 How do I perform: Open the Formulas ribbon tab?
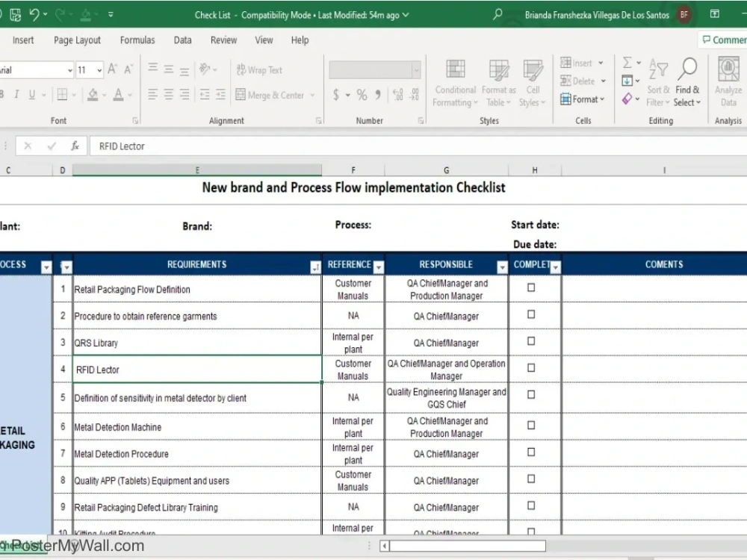pyautogui.click(x=137, y=40)
